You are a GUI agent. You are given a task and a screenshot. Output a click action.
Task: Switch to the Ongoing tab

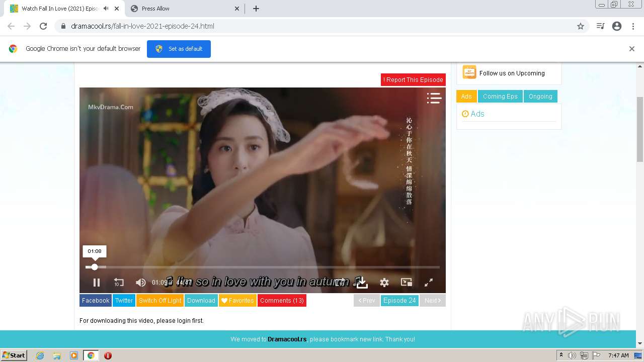[540, 97]
